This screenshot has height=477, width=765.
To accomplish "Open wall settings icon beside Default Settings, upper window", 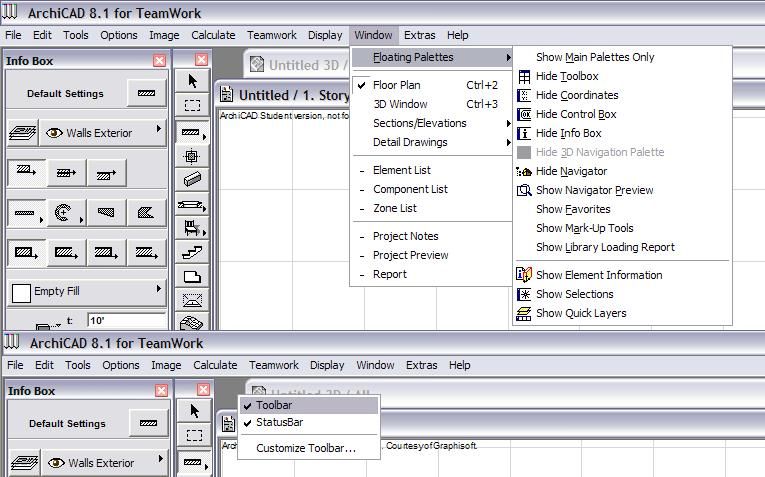I will click(146, 93).
